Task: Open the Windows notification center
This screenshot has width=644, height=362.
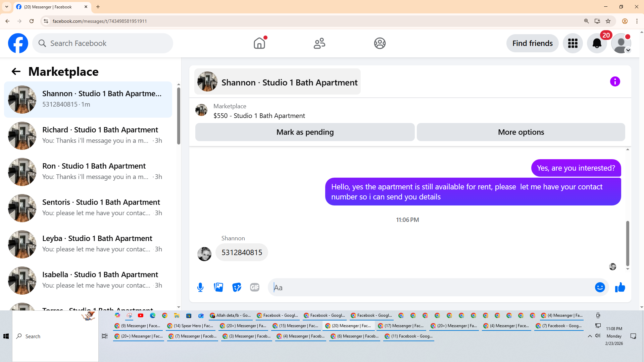Action: (633, 336)
